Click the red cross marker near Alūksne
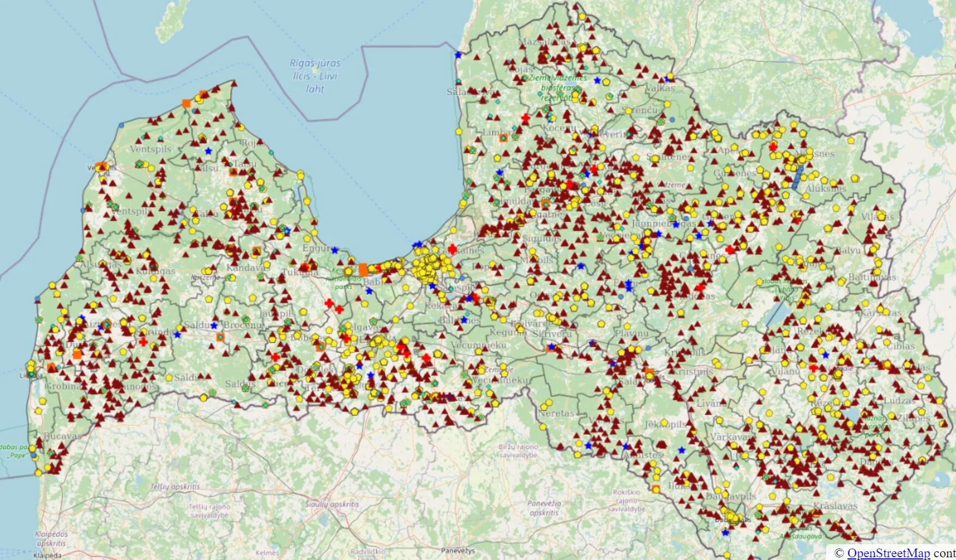The image size is (956, 560). point(773,147)
